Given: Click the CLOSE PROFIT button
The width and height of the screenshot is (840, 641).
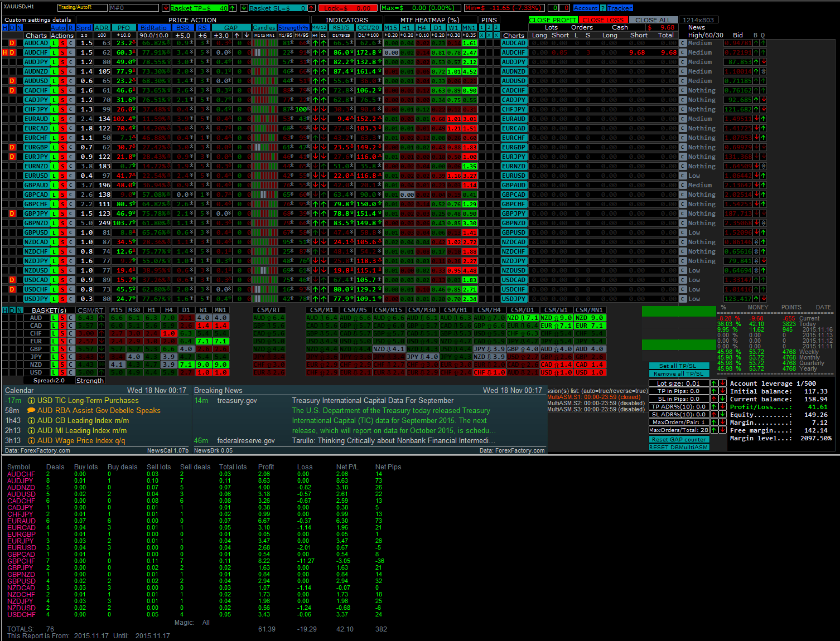Looking at the screenshot, I should coord(553,20).
